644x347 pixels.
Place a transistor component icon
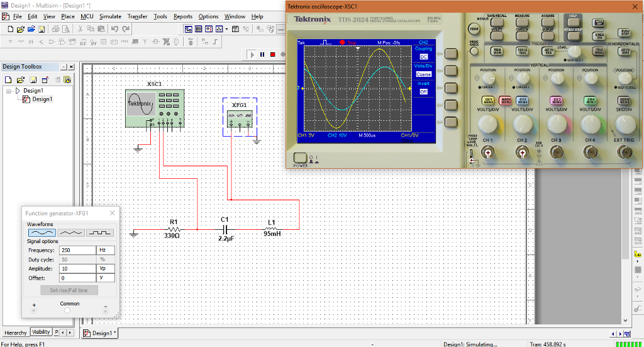pyautogui.click(x=41, y=42)
